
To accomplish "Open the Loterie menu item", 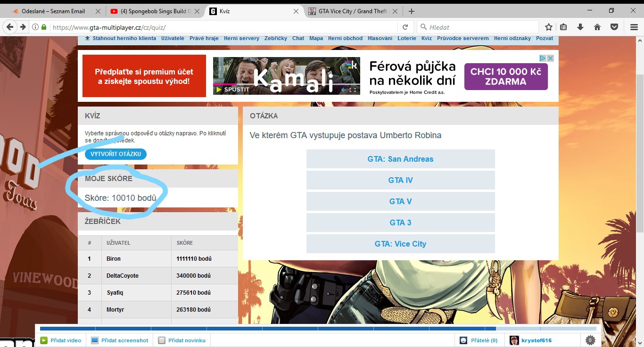I will [407, 38].
